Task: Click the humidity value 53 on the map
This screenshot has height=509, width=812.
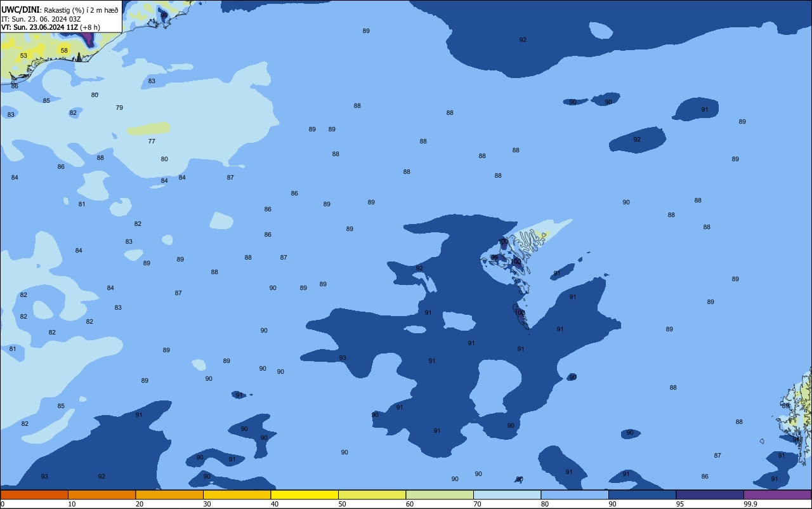Action: 23,56
